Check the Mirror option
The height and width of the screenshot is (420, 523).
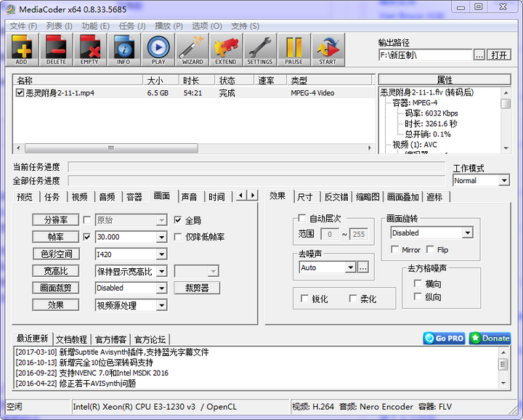pos(395,249)
